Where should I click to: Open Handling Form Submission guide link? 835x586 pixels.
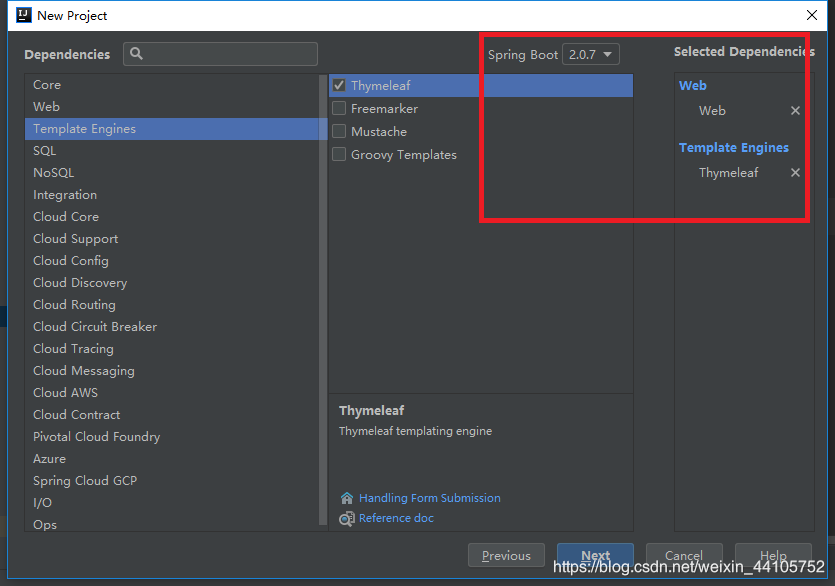430,498
